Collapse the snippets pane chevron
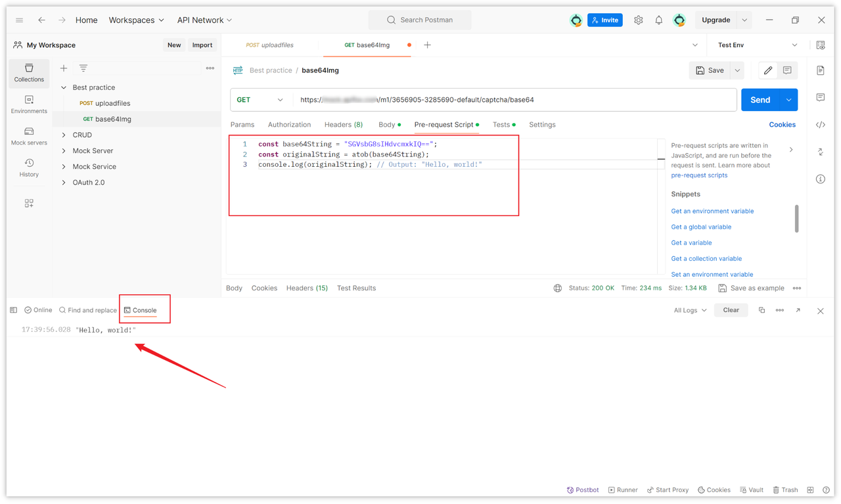The height and width of the screenshot is (504, 841). click(x=791, y=150)
